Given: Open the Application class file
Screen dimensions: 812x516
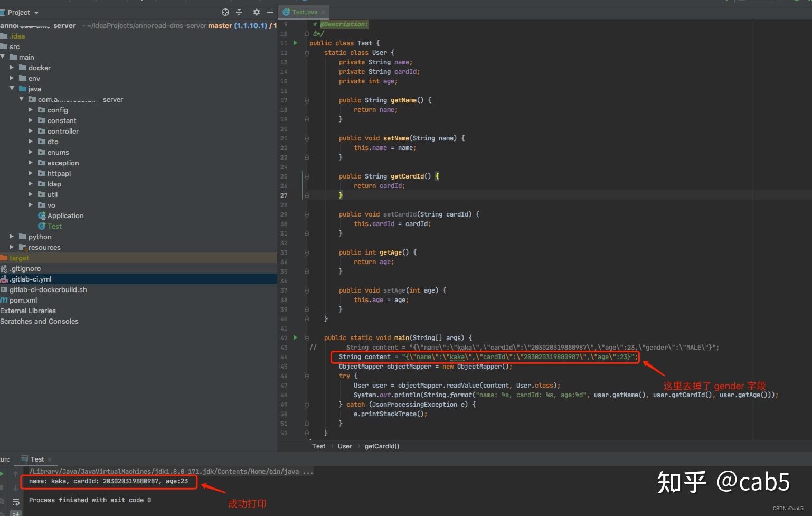Looking at the screenshot, I should (65, 215).
